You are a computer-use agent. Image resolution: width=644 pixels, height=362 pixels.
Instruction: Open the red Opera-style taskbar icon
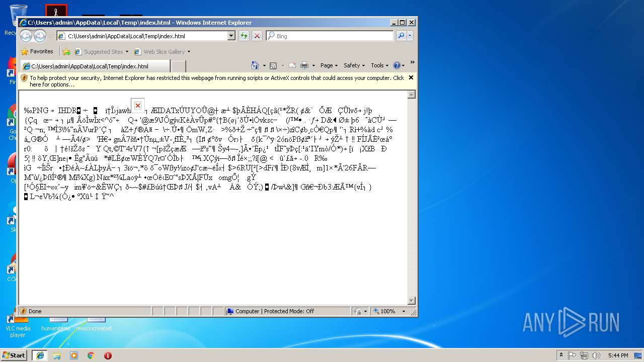point(108,355)
